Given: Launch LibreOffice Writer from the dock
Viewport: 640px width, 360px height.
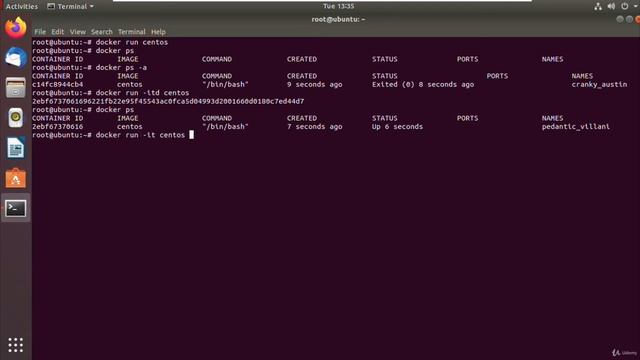Looking at the screenshot, I should tap(16, 148).
